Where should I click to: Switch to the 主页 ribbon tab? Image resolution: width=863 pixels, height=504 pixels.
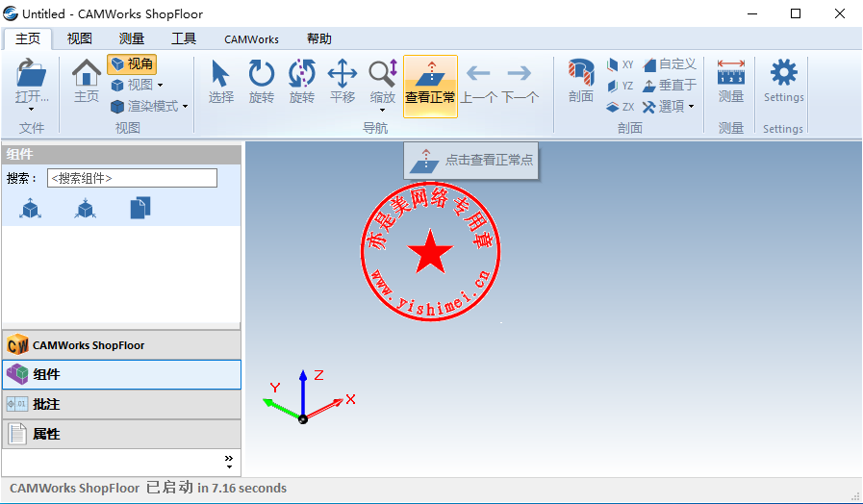(x=28, y=38)
